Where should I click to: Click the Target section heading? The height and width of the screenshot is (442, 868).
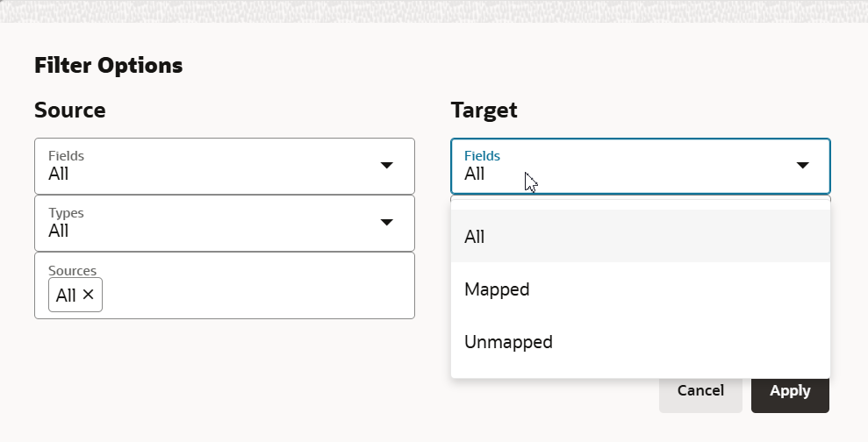[484, 110]
